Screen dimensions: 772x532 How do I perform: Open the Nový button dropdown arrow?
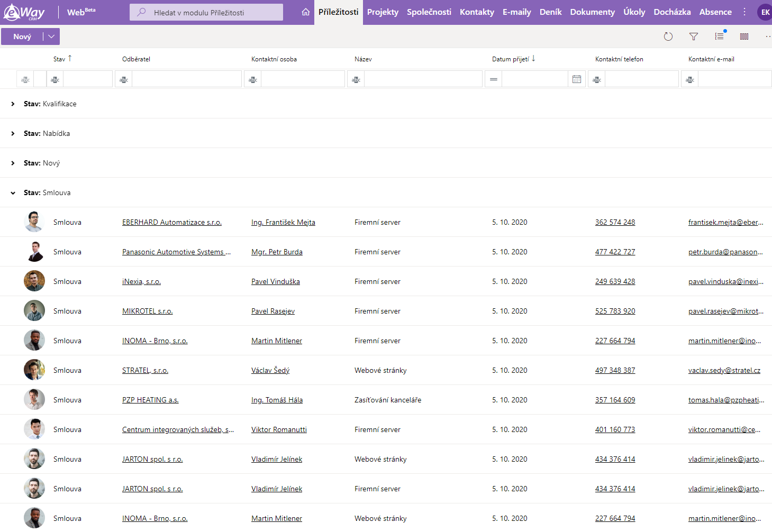(x=51, y=36)
